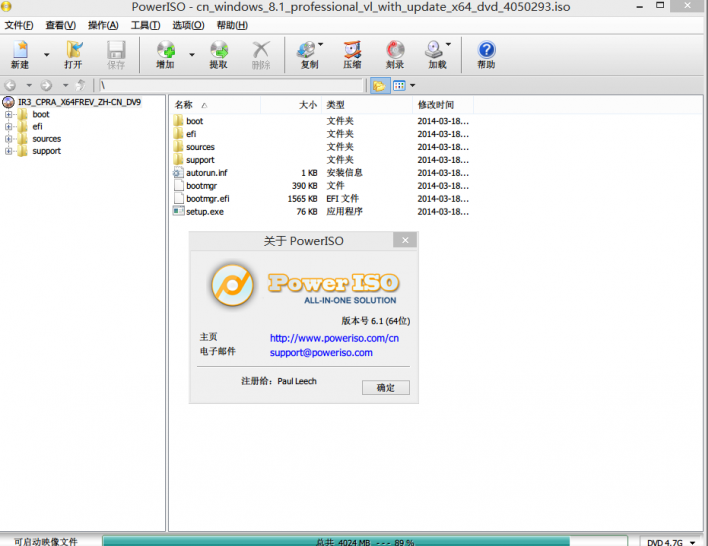This screenshot has height=546, width=708.
Task: Click bootable image (可启动映像文件) status text
Action: pyautogui.click(x=46, y=541)
